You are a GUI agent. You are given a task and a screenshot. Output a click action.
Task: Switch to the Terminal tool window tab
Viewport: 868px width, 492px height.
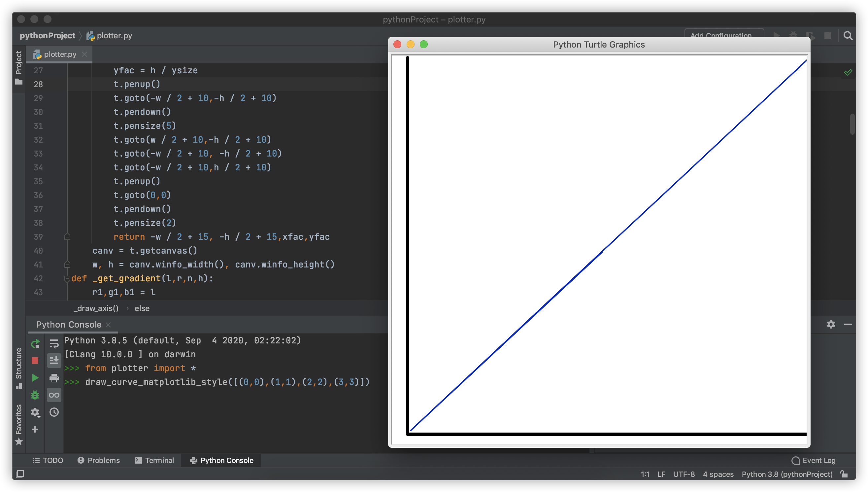point(154,460)
